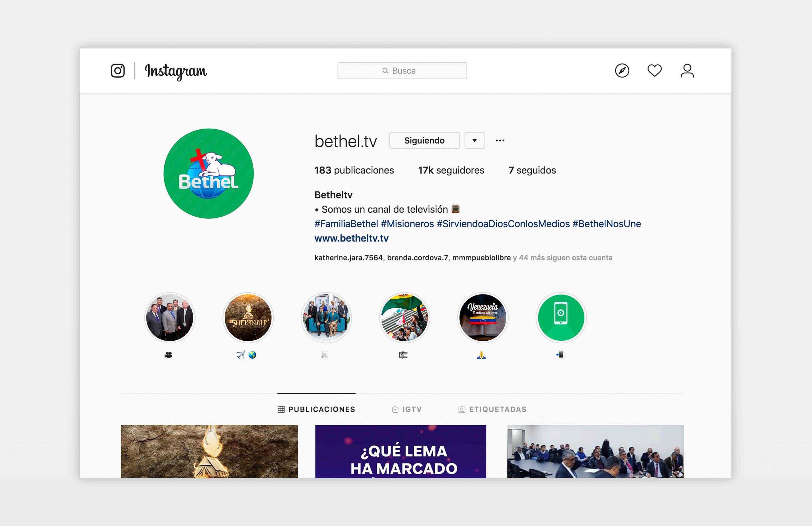Open your profile person icon

tap(687, 71)
